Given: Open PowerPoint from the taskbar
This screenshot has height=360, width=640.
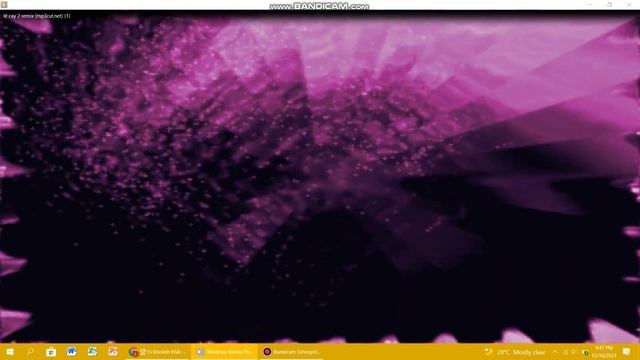Looking at the screenshot, I should pyautogui.click(x=113, y=351).
